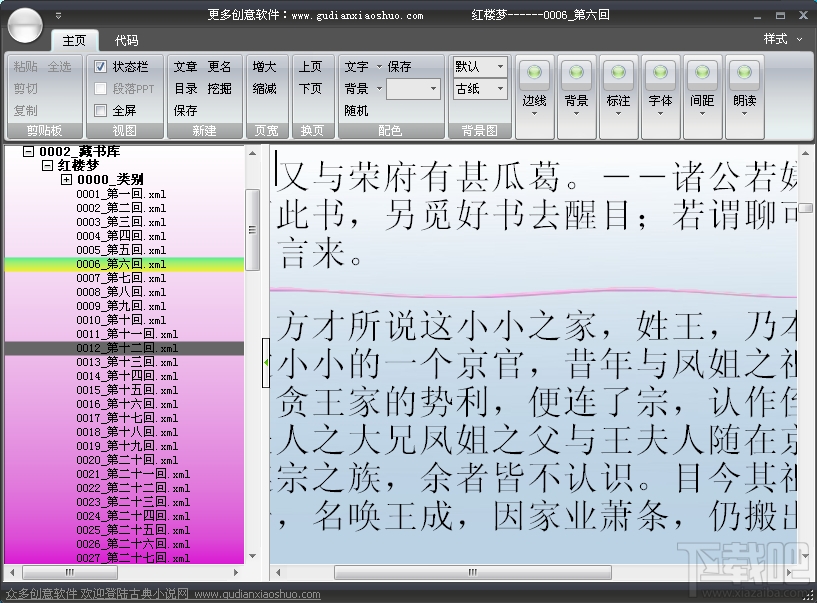Click tree panel scroll down arrow

[x=252, y=556]
